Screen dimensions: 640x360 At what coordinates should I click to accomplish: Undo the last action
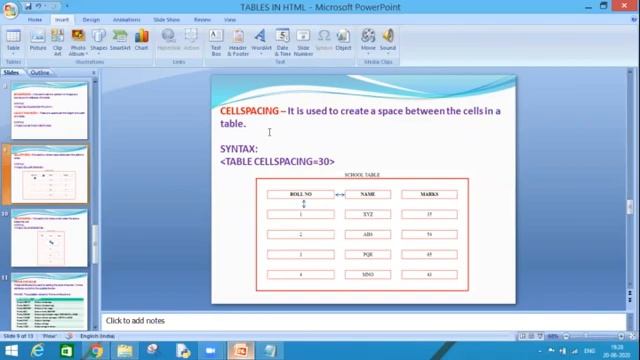tap(38, 6)
